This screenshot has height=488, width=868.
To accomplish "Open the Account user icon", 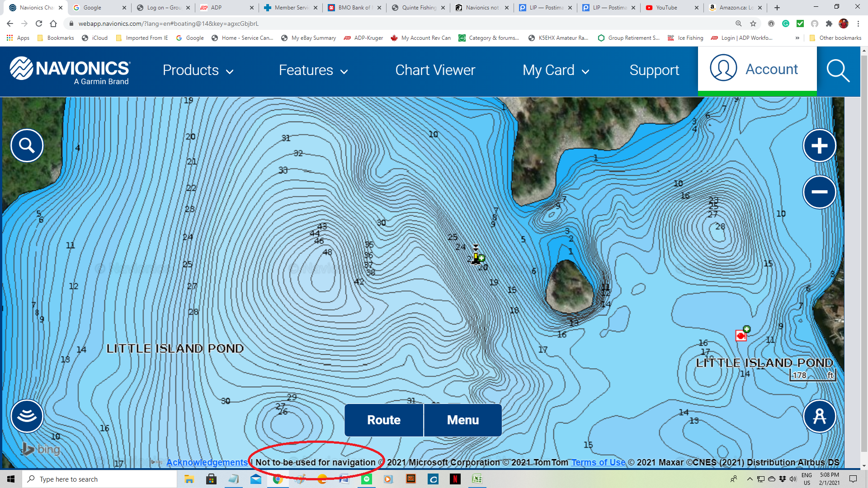I will 723,68.
